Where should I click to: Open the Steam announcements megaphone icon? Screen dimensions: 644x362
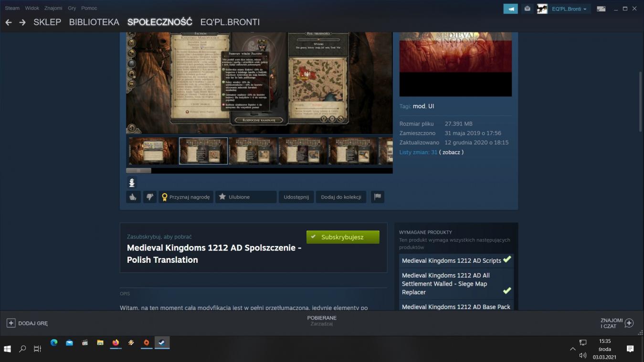click(x=510, y=9)
